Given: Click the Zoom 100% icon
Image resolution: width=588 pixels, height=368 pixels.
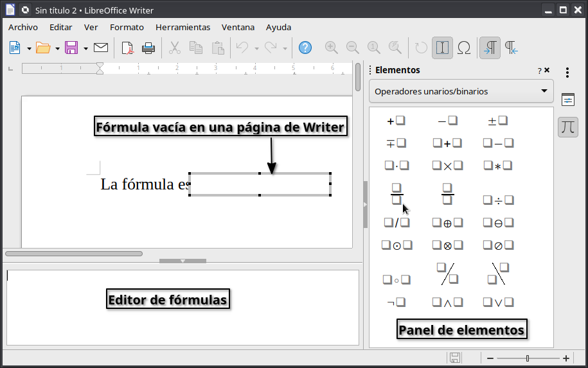Looking at the screenshot, I should click(x=373, y=48).
